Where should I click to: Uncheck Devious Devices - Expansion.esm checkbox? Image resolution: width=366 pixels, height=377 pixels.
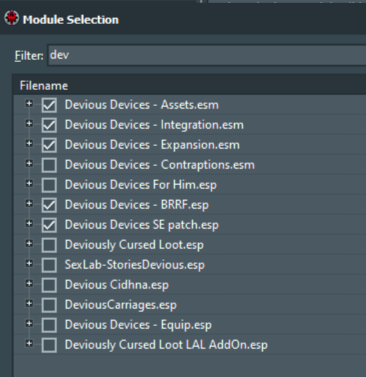point(49,145)
